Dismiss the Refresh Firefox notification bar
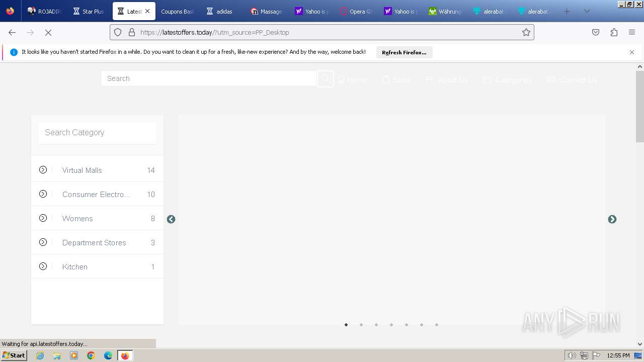 pyautogui.click(x=632, y=52)
